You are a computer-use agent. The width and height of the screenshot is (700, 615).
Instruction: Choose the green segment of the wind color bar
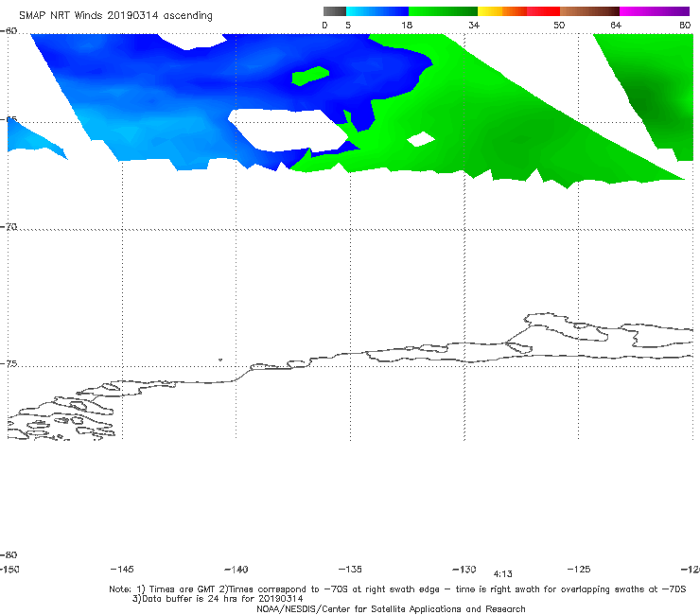click(x=443, y=11)
